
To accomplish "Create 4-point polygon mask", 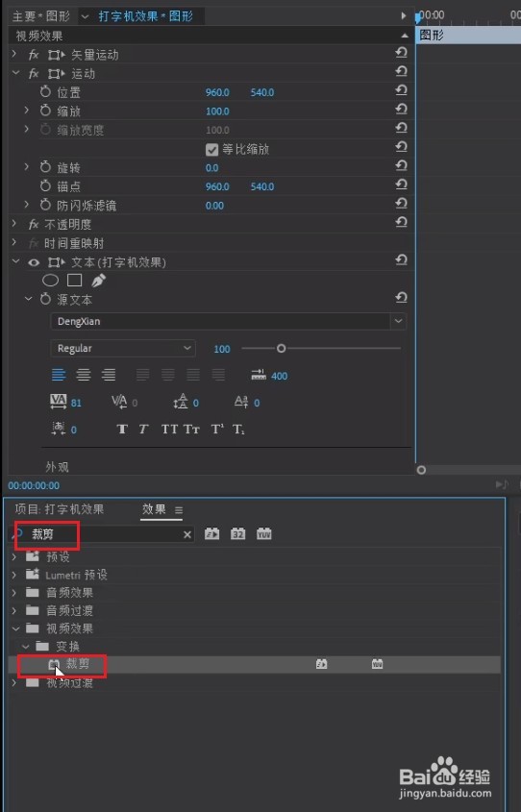I will tap(75, 281).
